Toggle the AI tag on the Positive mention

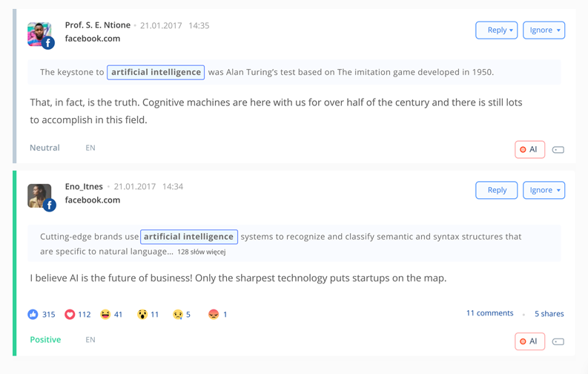(529, 341)
